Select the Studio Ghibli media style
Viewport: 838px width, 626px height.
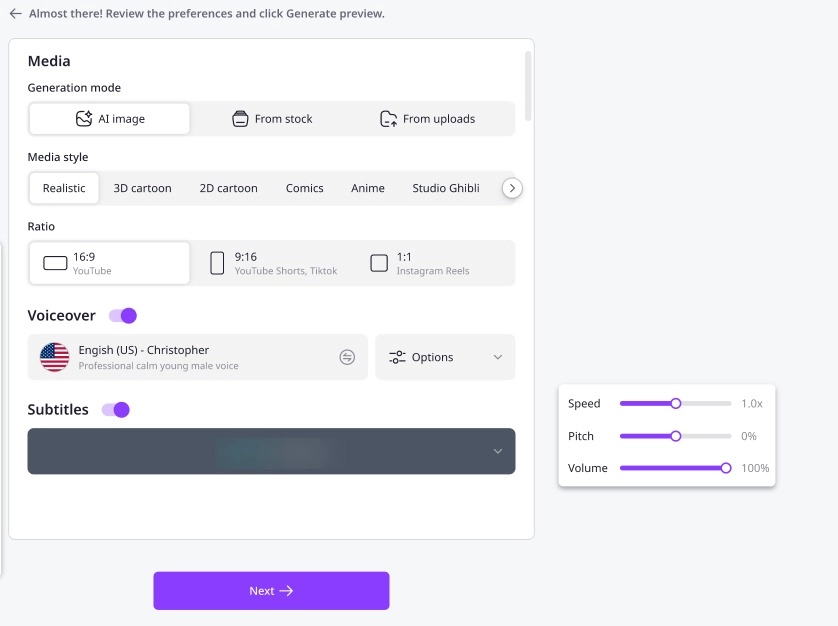446,188
